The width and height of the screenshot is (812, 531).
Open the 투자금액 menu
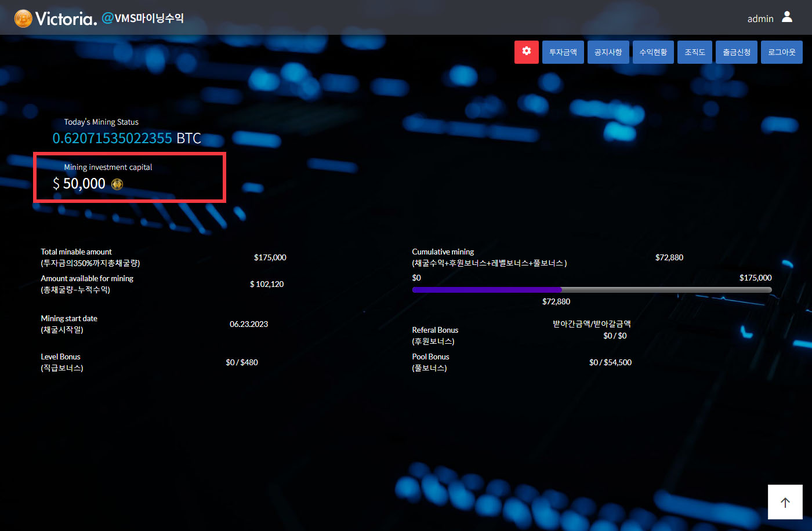(x=563, y=52)
